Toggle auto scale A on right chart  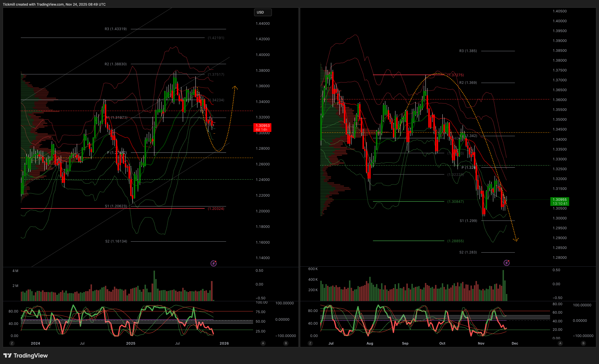[560, 343]
